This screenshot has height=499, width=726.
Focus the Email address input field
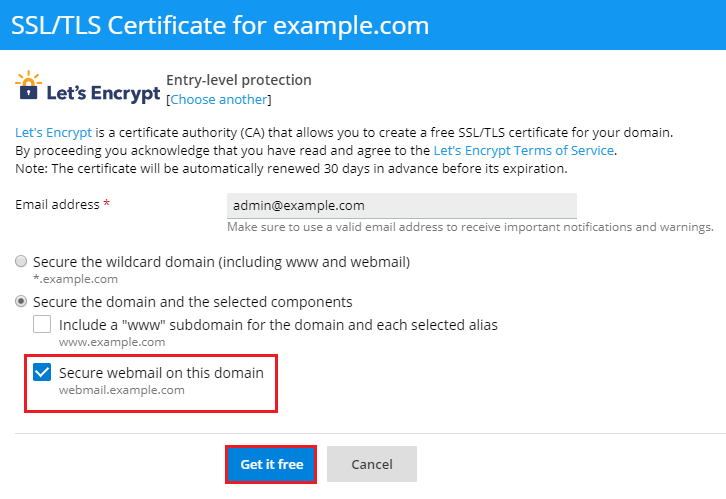pos(402,205)
